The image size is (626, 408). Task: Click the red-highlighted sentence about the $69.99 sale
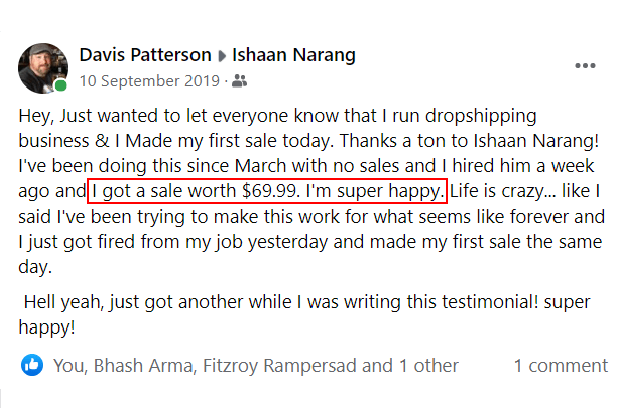[267, 191]
